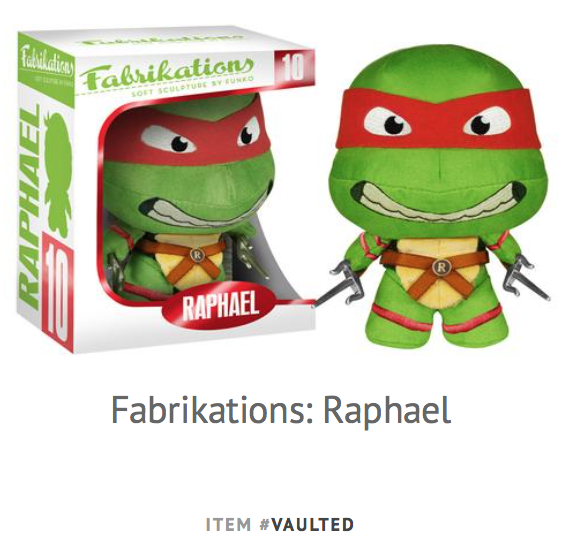Click the red mask on standalone plush

(x=436, y=118)
